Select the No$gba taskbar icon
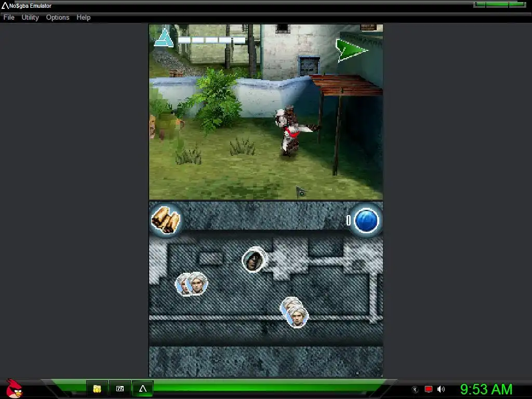The width and height of the screenshot is (532, 399). pyautogui.click(x=143, y=389)
